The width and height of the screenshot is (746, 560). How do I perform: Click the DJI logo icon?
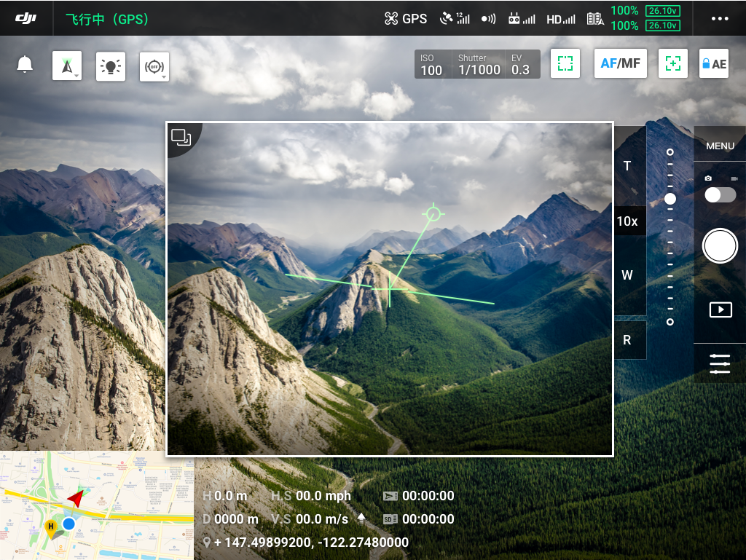[x=26, y=18]
